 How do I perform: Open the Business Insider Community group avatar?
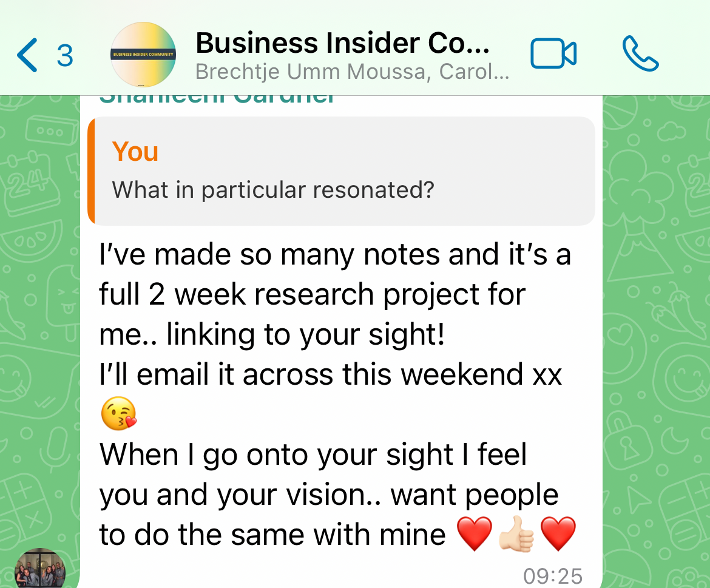(143, 55)
